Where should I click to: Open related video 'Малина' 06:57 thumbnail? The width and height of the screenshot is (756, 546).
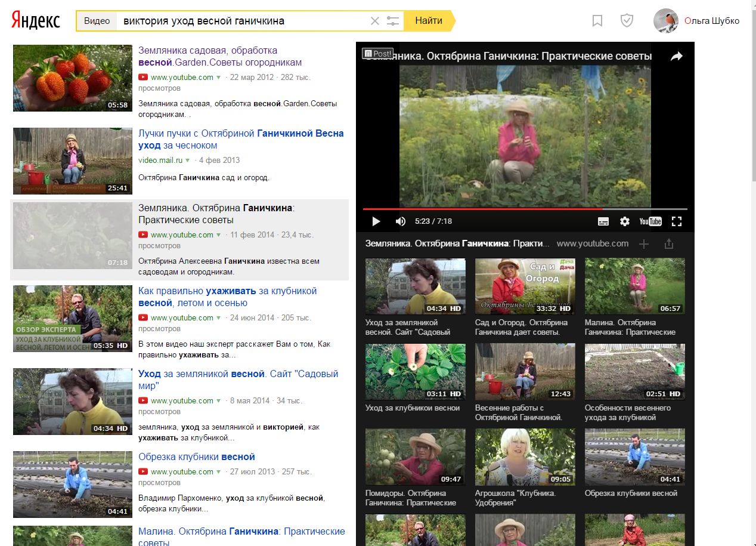635,286
